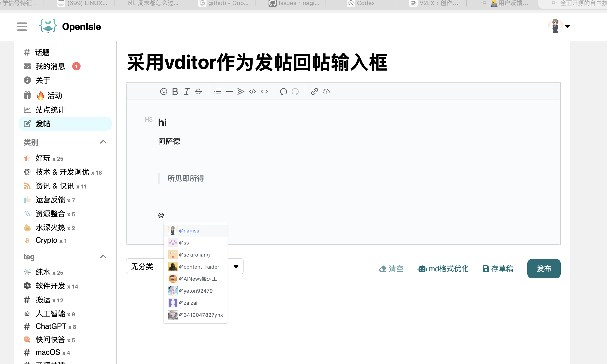Filter by 水深火热 category
Screen dimensions: 607x364
click(49, 228)
